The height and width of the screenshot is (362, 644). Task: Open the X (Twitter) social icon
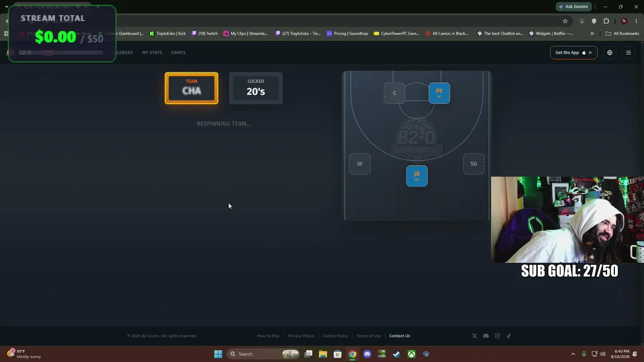click(x=474, y=336)
